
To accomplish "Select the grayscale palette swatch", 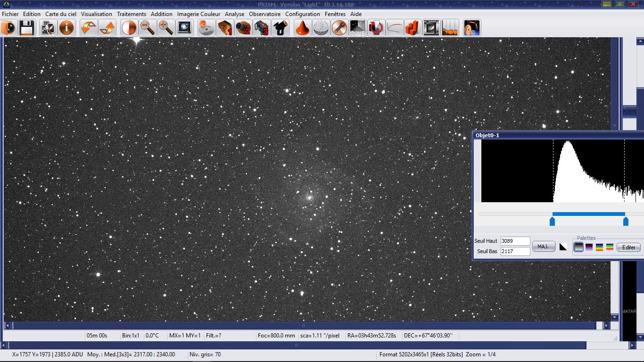I will point(578,247).
